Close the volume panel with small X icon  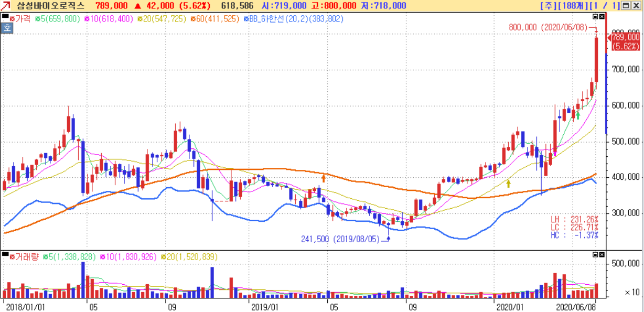[602, 254]
